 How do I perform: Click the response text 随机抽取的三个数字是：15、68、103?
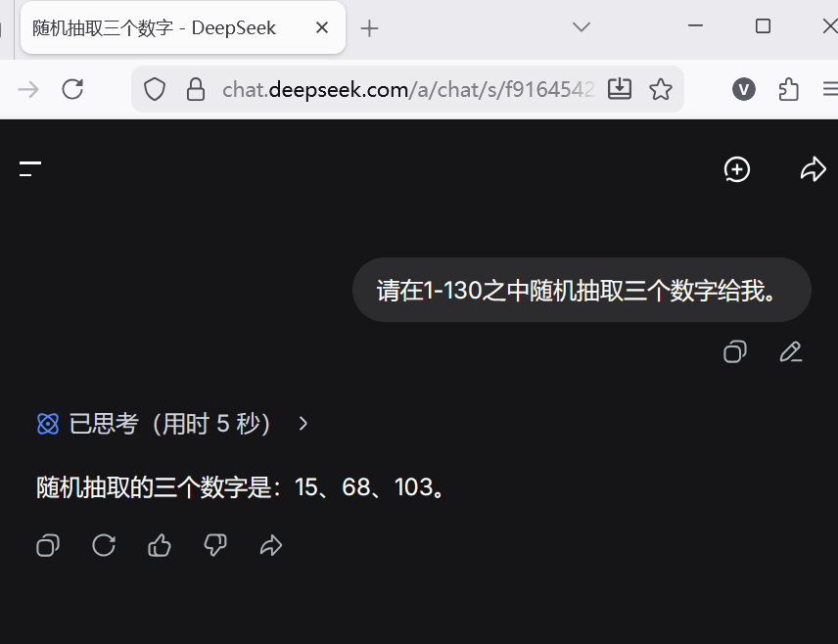241,487
